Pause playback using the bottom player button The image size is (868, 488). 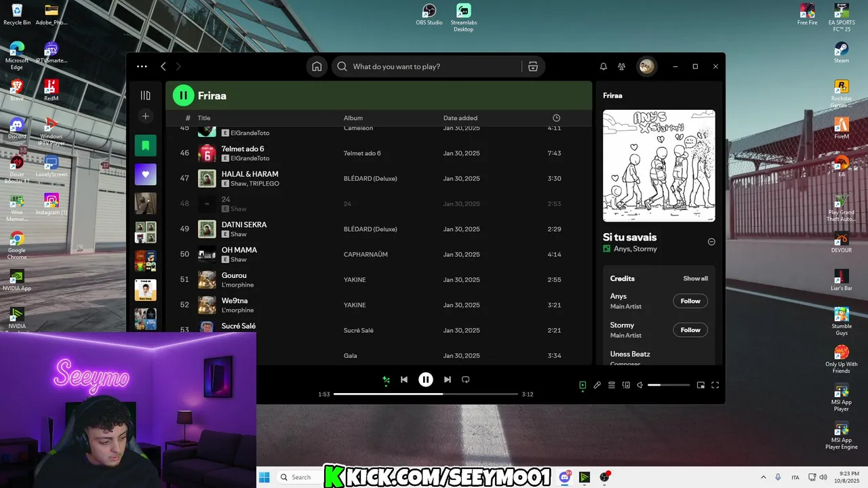point(425,380)
